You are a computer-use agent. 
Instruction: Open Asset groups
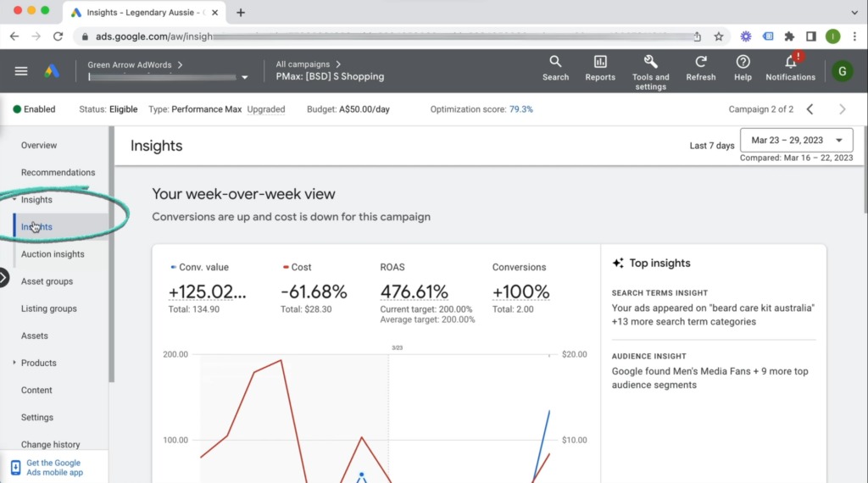tap(47, 281)
